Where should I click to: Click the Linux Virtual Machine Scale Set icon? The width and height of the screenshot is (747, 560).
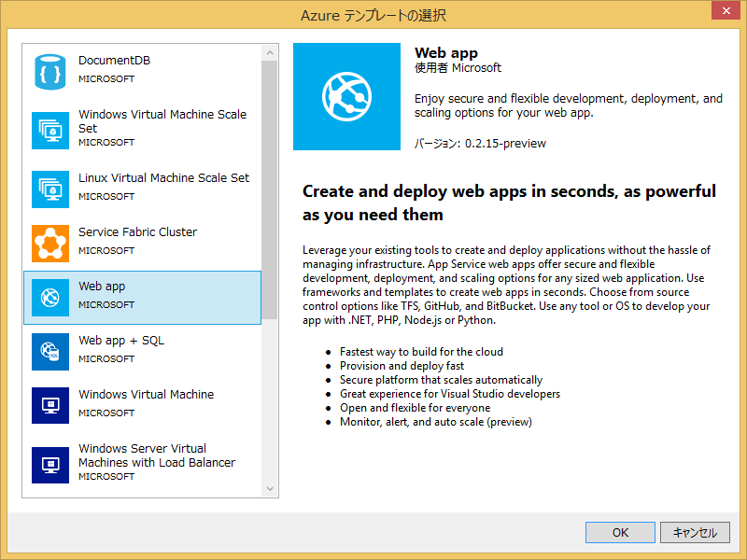pos(50,189)
